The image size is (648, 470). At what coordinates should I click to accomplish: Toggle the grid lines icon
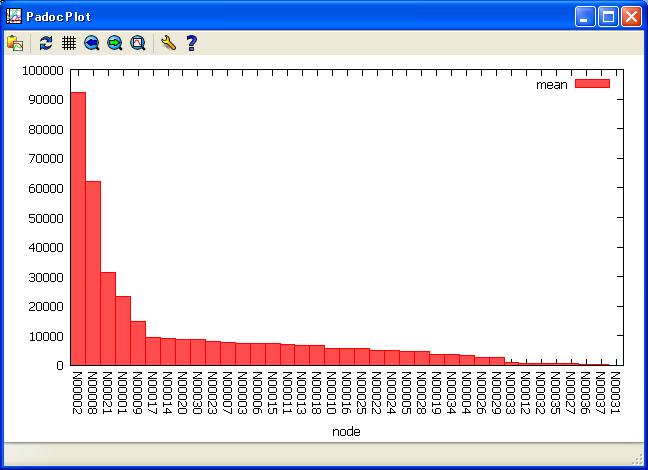69,43
